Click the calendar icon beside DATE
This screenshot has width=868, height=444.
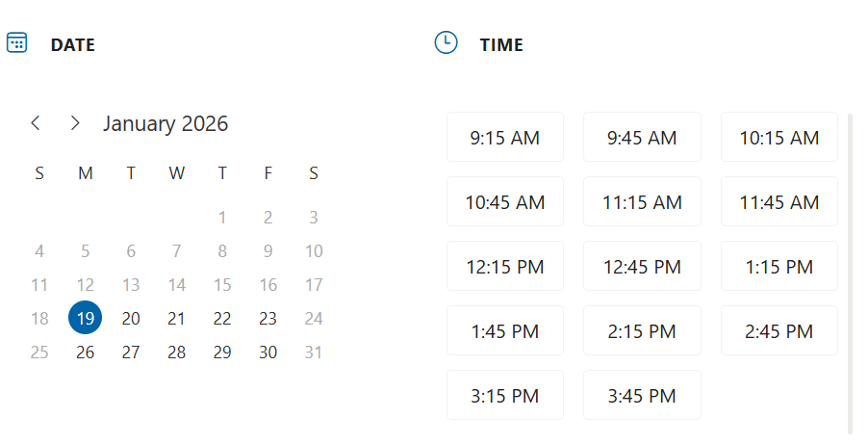point(17,43)
